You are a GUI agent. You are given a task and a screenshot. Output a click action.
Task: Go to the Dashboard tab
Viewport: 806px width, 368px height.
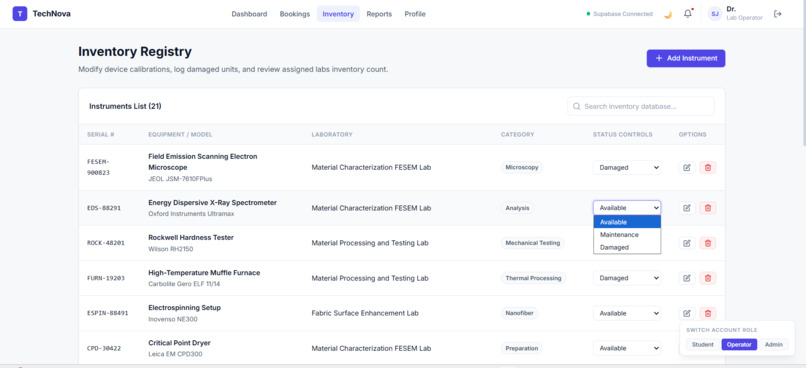tap(249, 14)
